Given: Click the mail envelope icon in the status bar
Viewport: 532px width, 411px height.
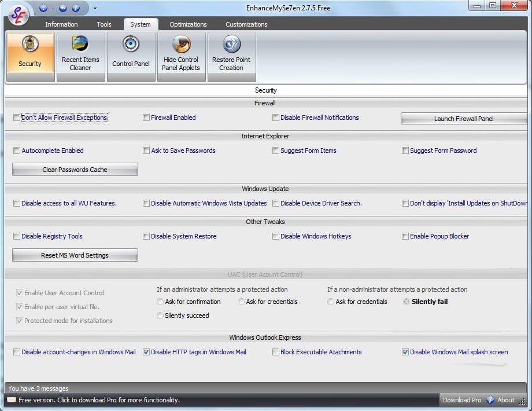Looking at the screenshot, I should point(12,400).
